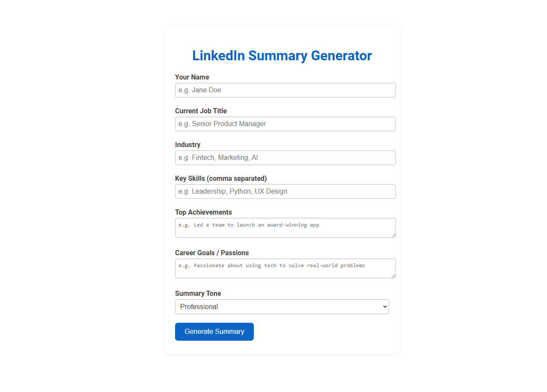Viewport: 547px width, 392px height.
Task: Click the Current Job Title label
Action: point(201,111)
